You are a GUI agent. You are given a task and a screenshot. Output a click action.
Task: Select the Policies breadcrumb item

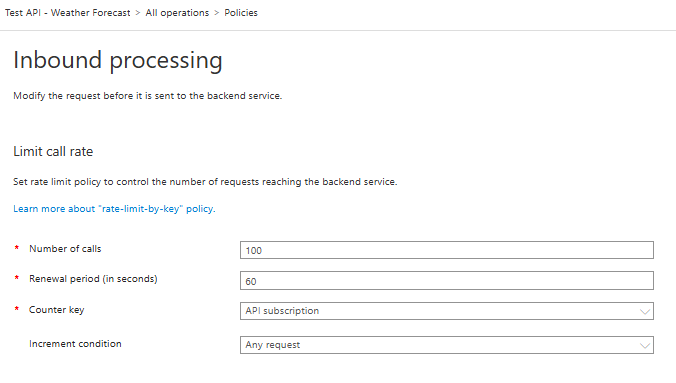coord(241,13)
